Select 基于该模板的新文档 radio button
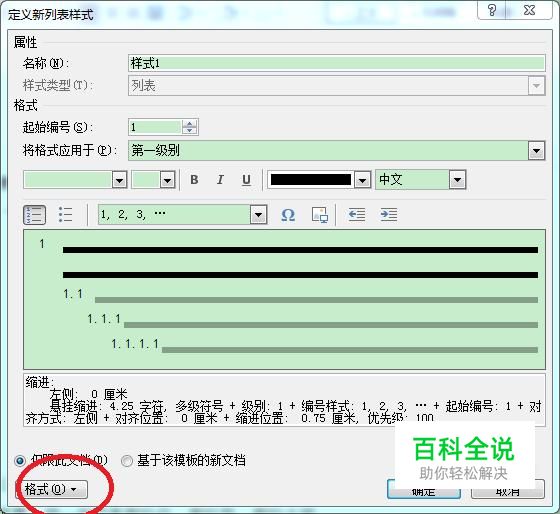Viewport: 560px width, 514px height. 127,461
